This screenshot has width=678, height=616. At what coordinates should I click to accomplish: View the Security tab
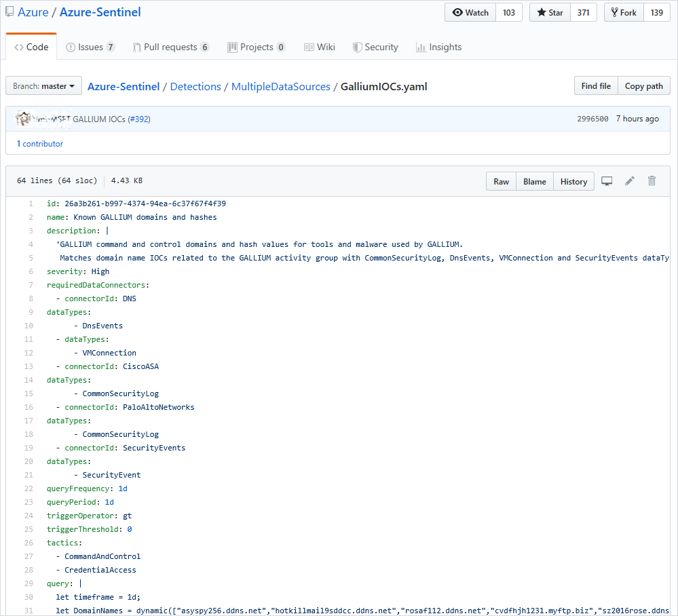[375, 47]
